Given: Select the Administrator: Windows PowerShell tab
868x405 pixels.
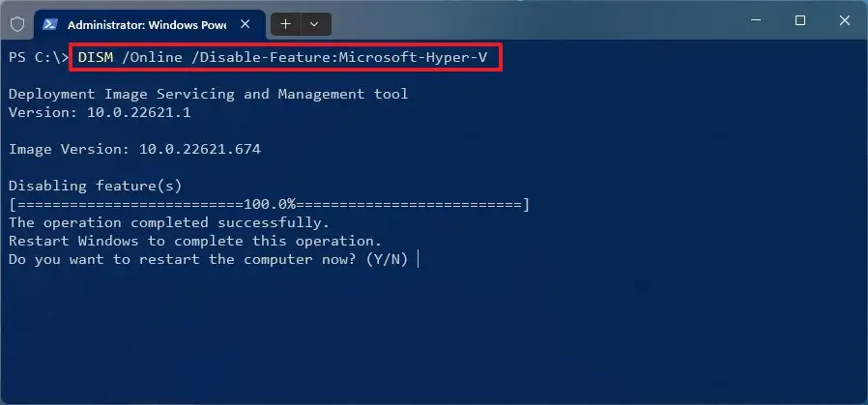Looking at the screenshot, I should (x=150, y=25).
